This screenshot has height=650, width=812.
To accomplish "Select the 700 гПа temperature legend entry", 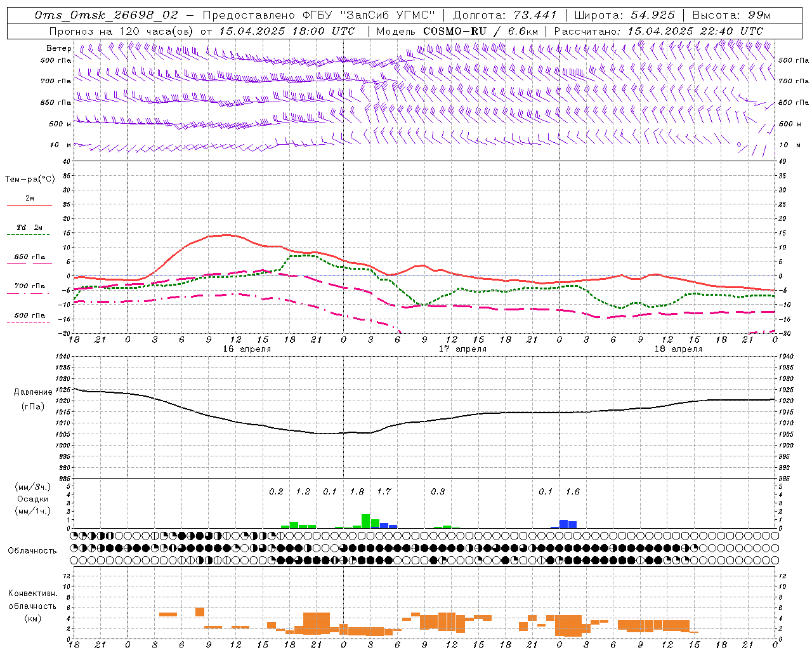I will (x=29, y=286).
